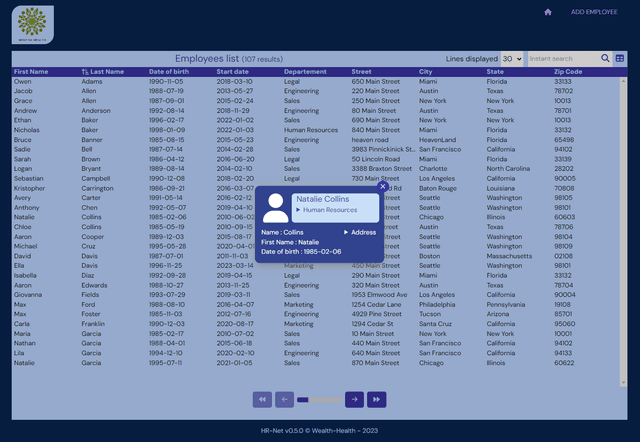Sort by Street column header
The image size is (640, 442).
pos(361,72)
